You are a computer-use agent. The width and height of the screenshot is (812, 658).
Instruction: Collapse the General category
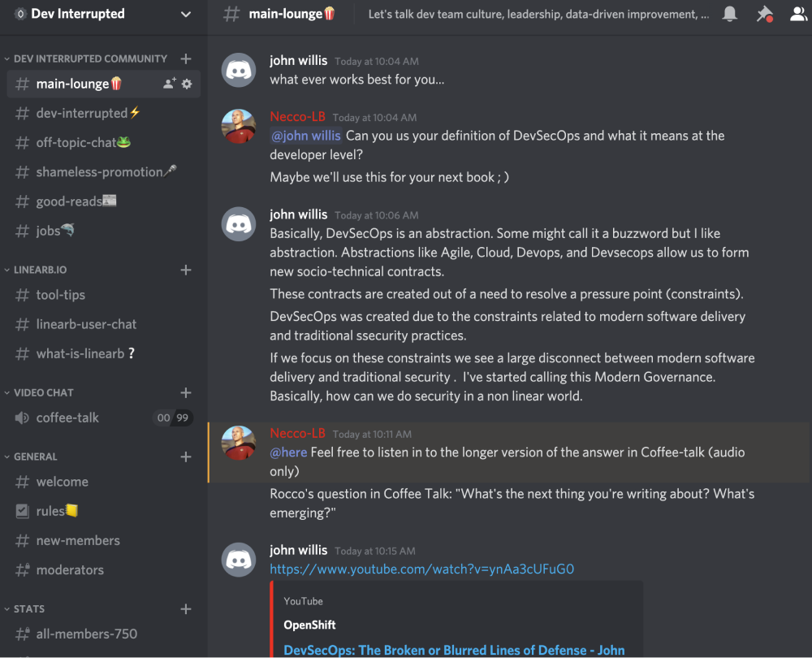click(x=35, y=457)
